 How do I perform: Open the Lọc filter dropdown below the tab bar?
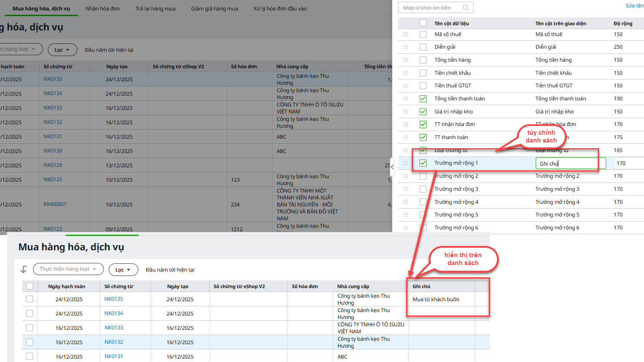62,50
